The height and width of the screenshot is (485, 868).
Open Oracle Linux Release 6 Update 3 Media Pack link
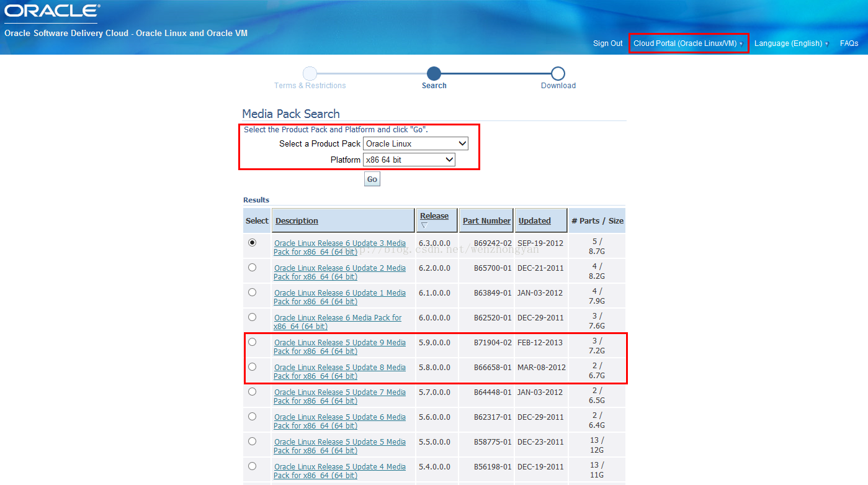339,247
